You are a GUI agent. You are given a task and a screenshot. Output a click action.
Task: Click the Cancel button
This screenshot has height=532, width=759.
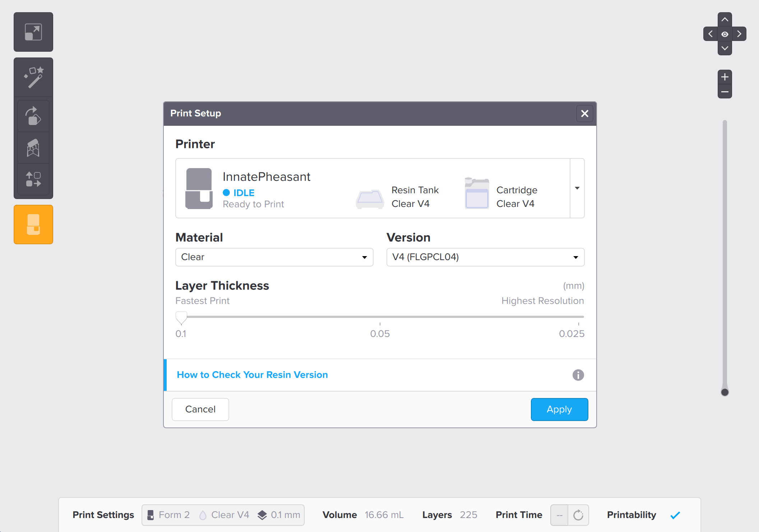[x=200, y=410]
